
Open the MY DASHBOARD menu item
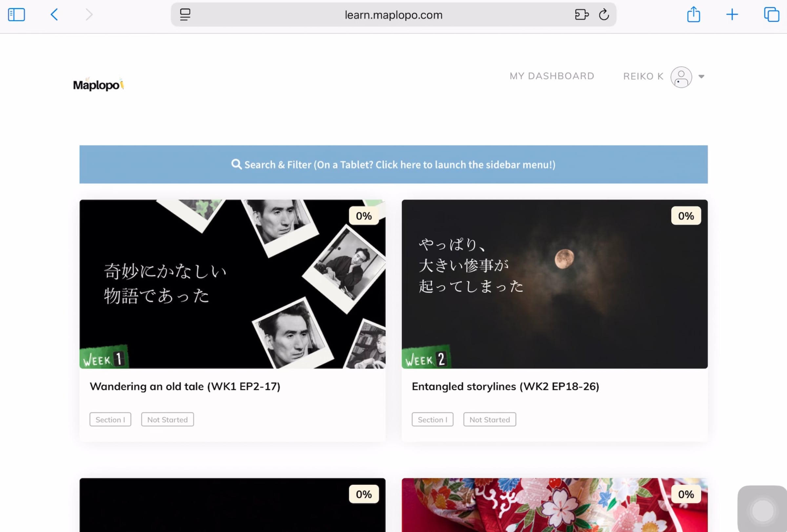[x=552, y=76]
